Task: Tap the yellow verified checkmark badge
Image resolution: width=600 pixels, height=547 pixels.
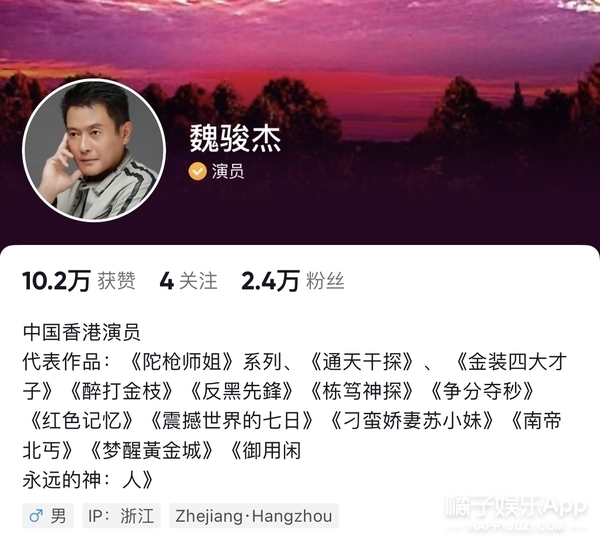Action: coord(197,171)
